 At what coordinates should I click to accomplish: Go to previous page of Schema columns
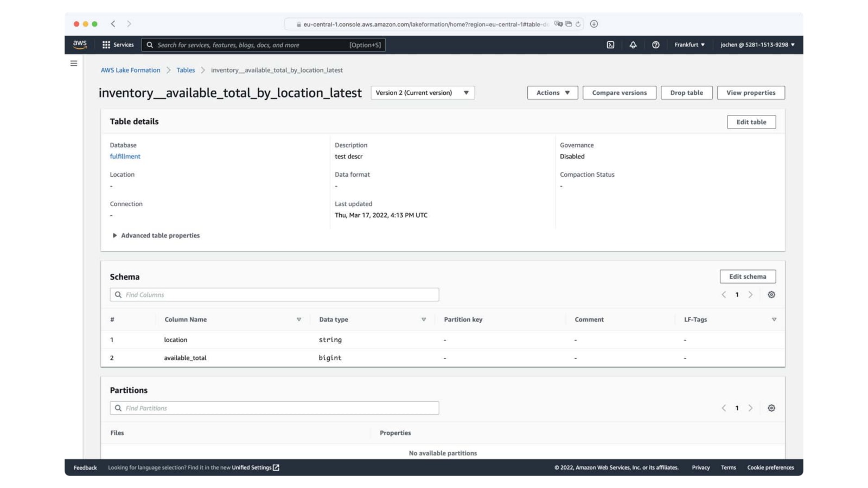724,295
